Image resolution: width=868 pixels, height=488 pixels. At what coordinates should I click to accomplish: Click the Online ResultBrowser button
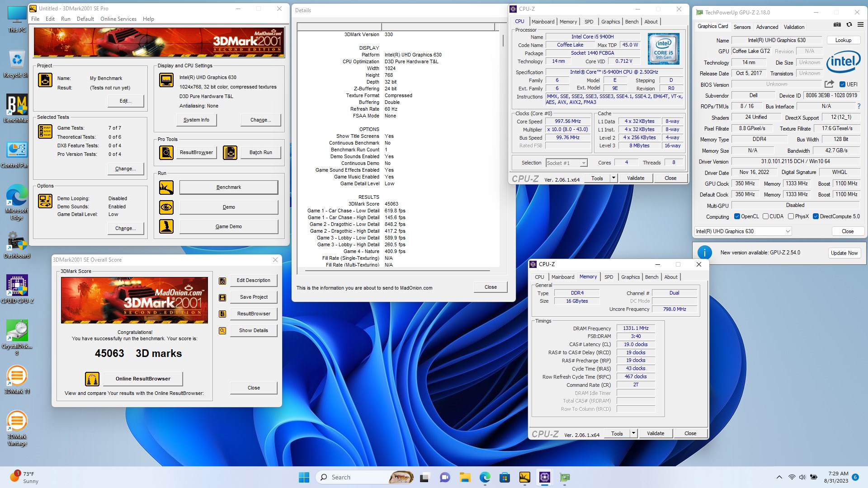143,379
